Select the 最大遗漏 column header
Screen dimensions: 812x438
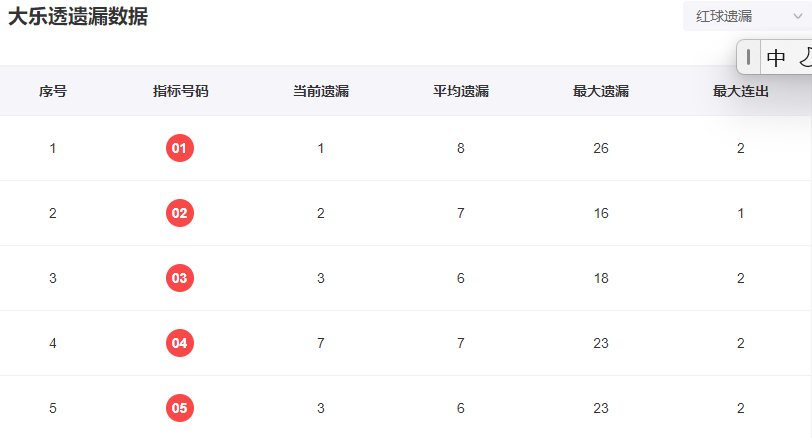(x=601, y=91)
